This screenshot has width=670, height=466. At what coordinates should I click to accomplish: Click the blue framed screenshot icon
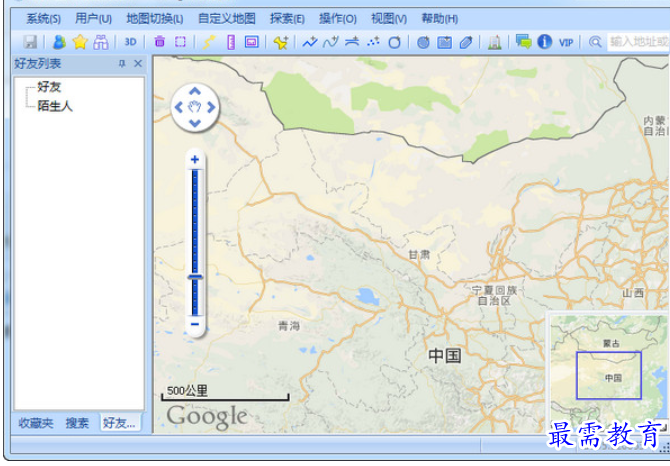pyautogui.click(x=252, y=42)
